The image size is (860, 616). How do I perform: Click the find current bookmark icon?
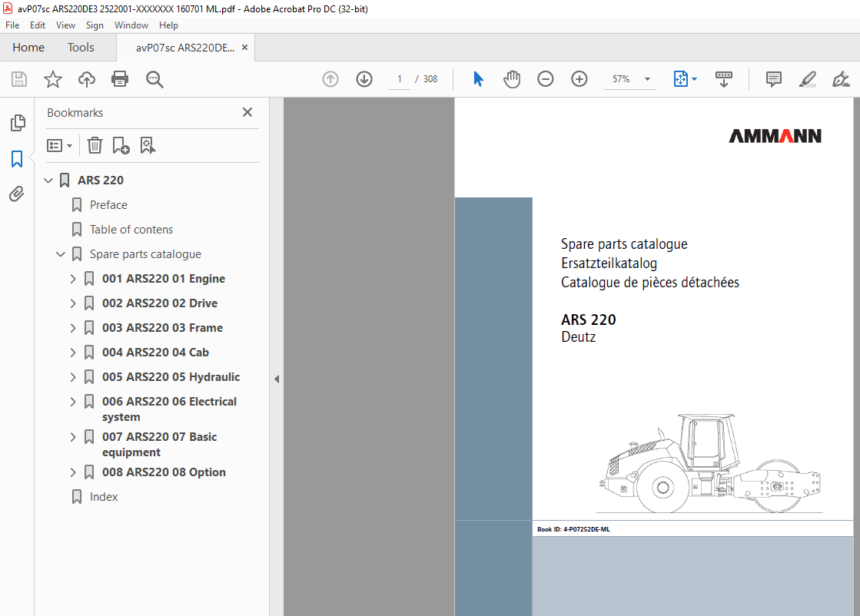pyautogui.click(x=148, y=145)
